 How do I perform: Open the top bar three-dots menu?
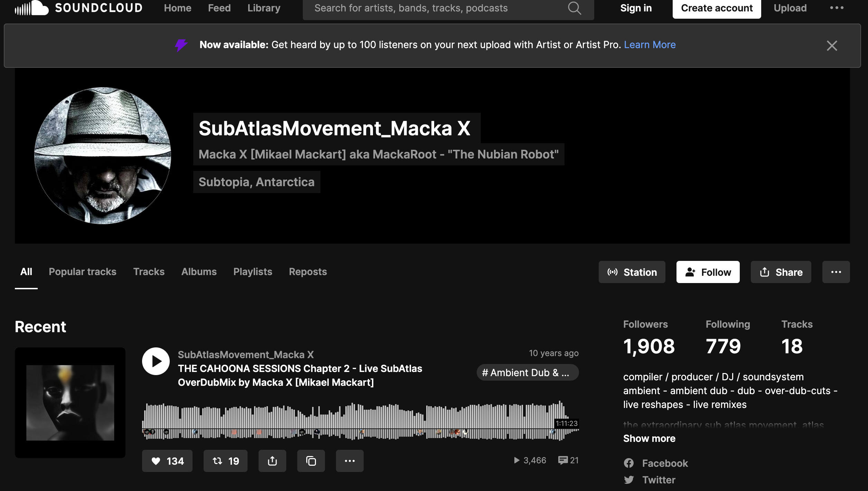pos(837,8)
